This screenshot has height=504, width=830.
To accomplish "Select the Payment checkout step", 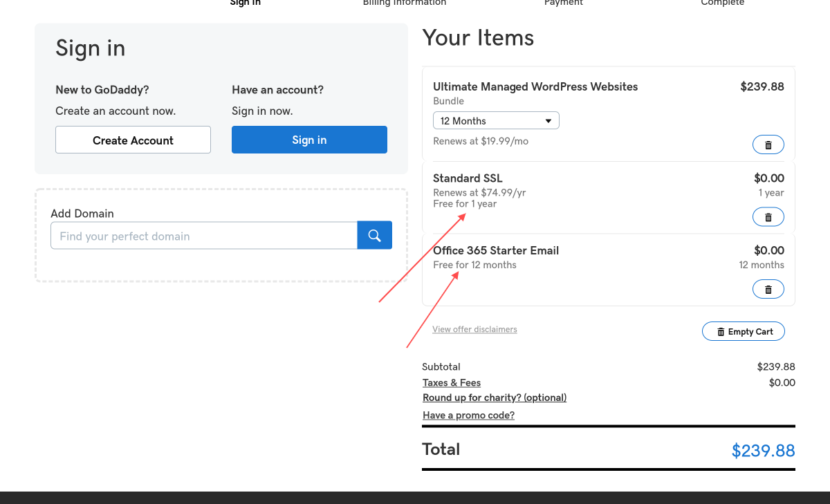I will 564,3.
